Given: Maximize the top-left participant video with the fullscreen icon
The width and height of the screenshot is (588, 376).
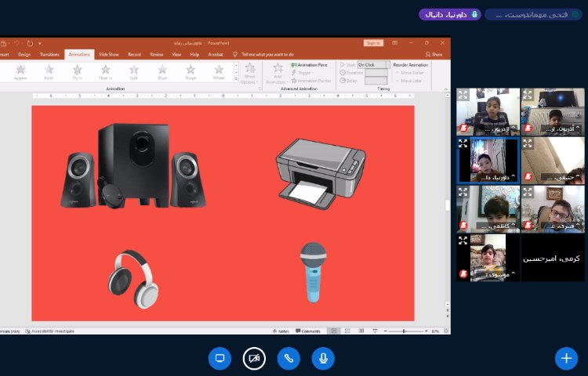Looking at the screenshot, I should (463, 95).
